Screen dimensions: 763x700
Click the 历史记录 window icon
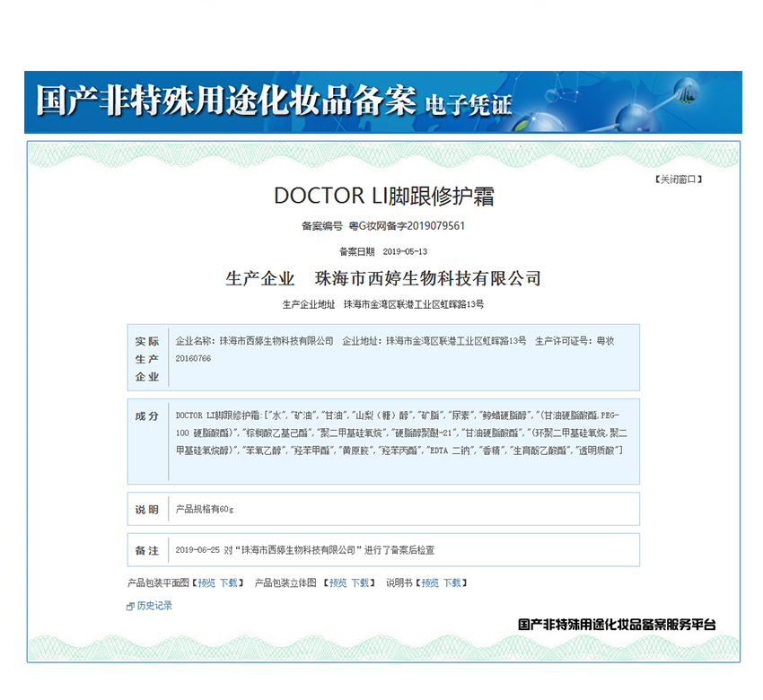point(130,606)
